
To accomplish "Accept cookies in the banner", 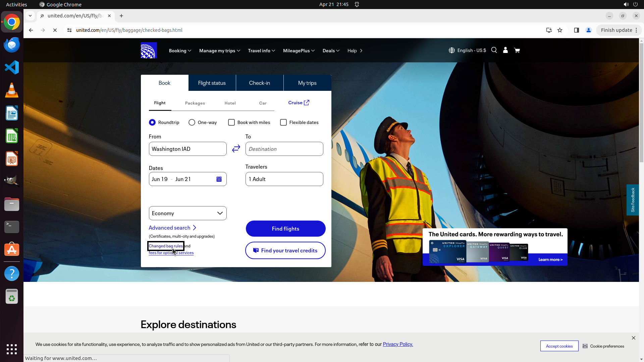I will (559, 346).
